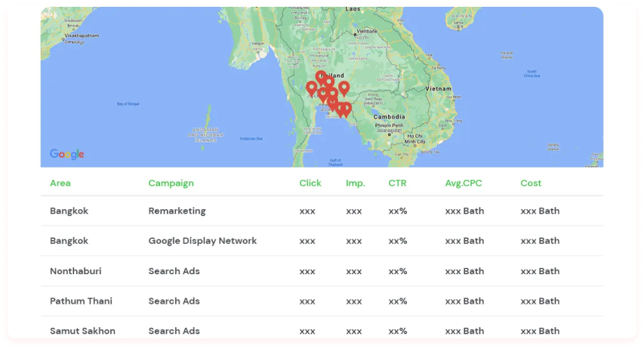
Task: Sort table by Campaign column header
Action: 171,183
